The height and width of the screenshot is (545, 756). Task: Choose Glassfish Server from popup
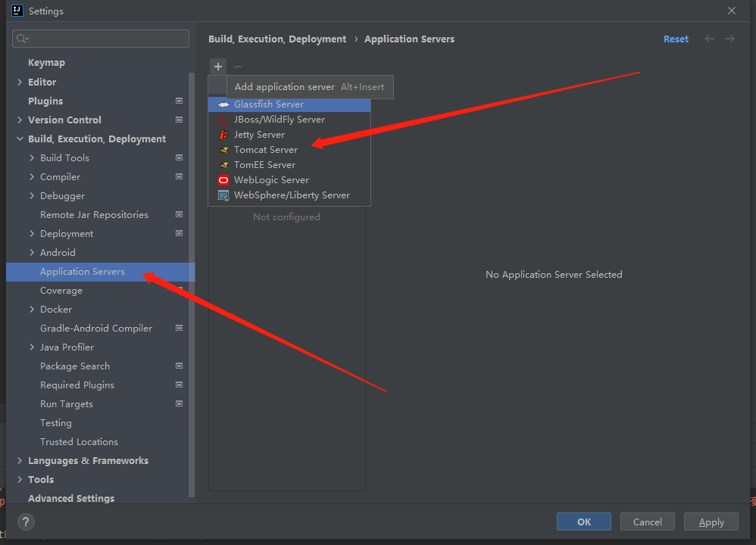pos(289,104)
